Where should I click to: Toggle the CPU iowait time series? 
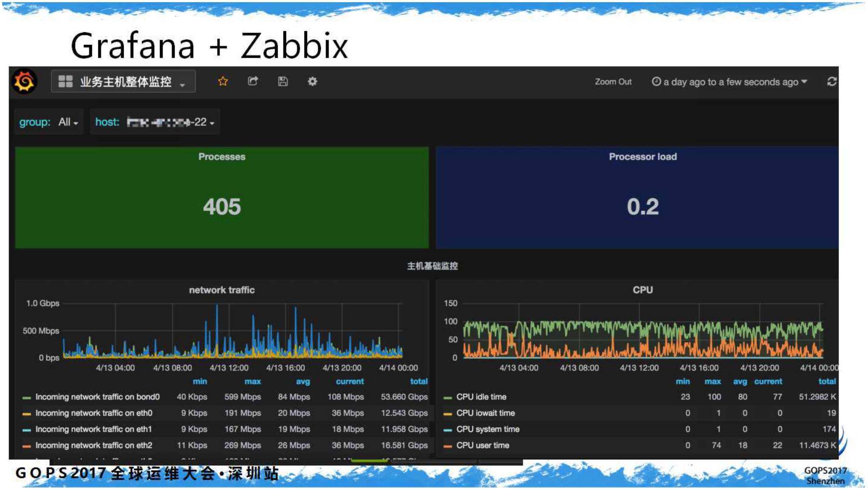pos(485,413)
